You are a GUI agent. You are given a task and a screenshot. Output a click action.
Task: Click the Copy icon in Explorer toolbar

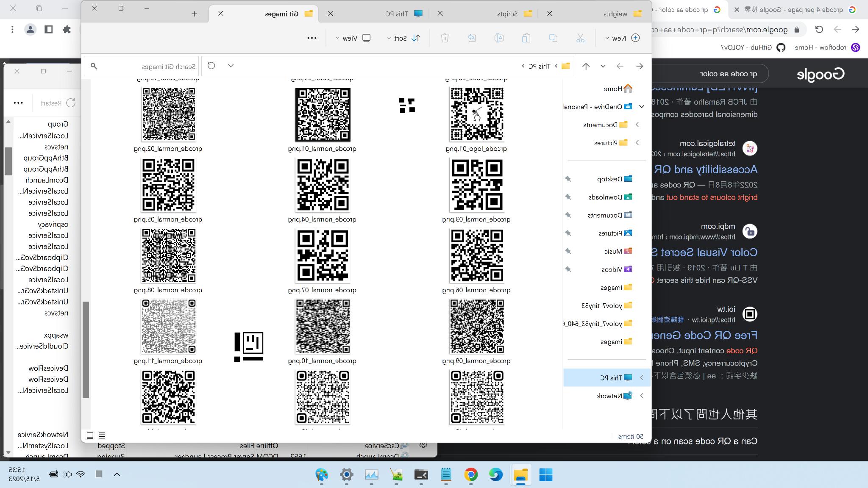pos(553,38)
